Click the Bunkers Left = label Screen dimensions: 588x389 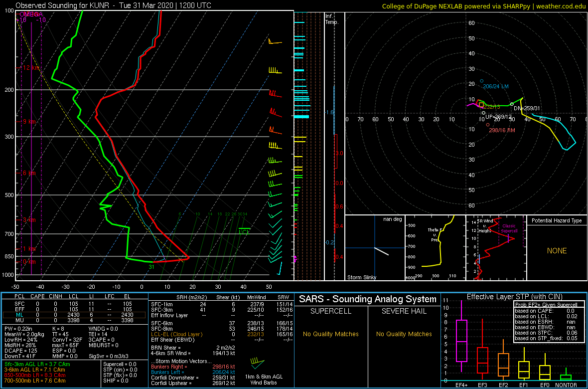point(167,372)
